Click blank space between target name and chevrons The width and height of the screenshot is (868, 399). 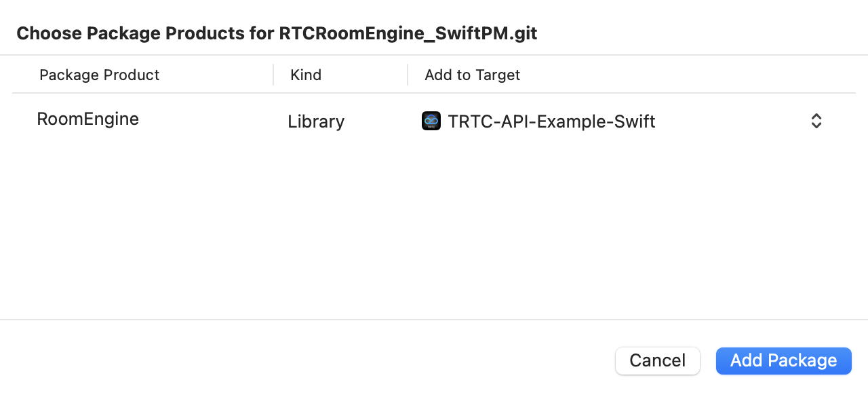pos(732,121)
